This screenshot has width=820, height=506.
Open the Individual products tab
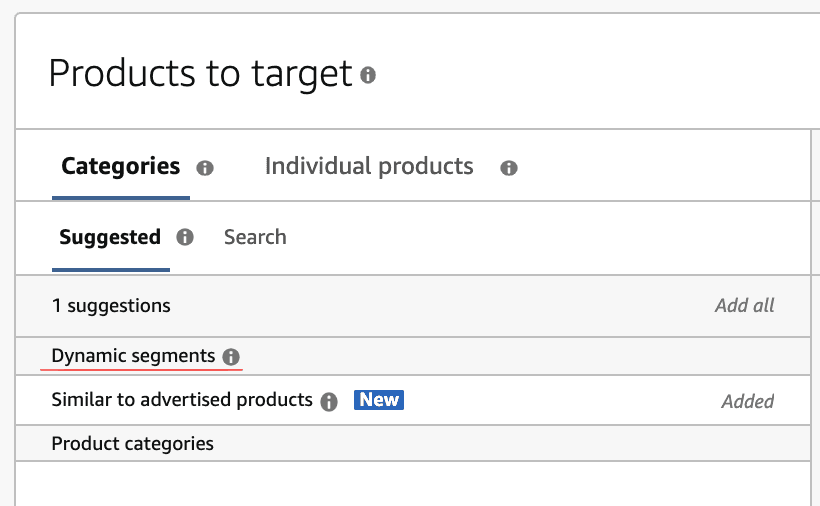[368, 166]
